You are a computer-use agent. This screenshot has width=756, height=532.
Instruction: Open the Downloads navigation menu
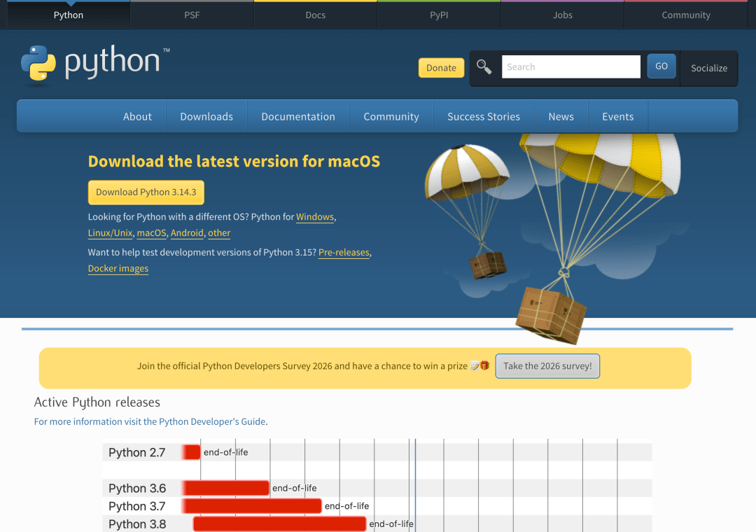tap(206, 116)
